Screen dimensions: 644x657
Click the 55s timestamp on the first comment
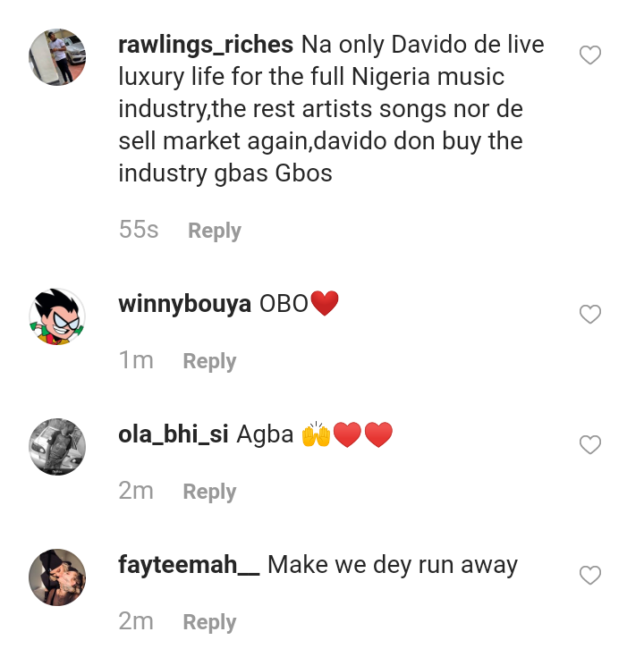[x=139, y=230]
